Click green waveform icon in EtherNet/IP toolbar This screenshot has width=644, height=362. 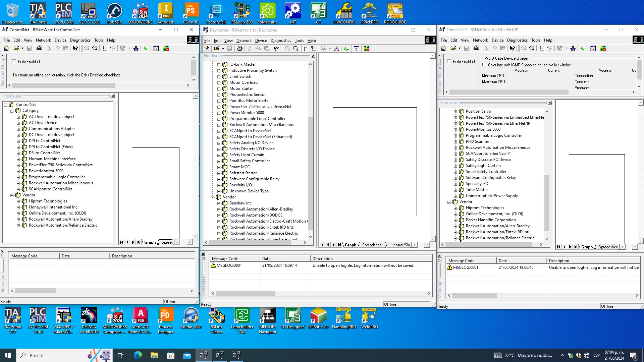point(583,48)
